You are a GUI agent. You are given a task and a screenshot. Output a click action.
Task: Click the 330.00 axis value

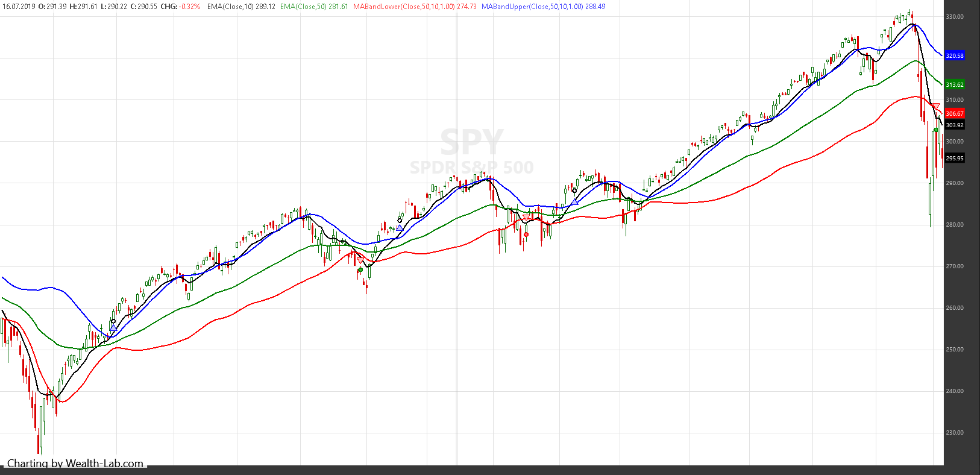(x=955, y=17)
